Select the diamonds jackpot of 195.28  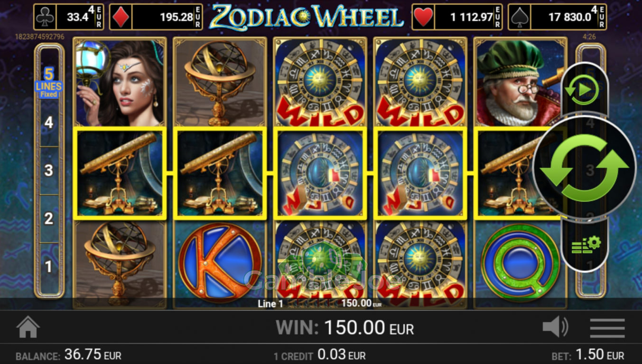(x=156, y=17)
